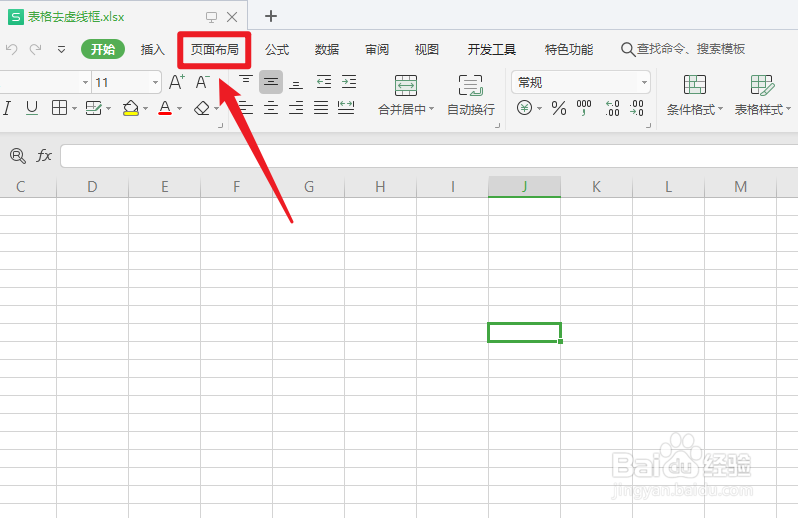Click the 查找命令 search box

683,49
